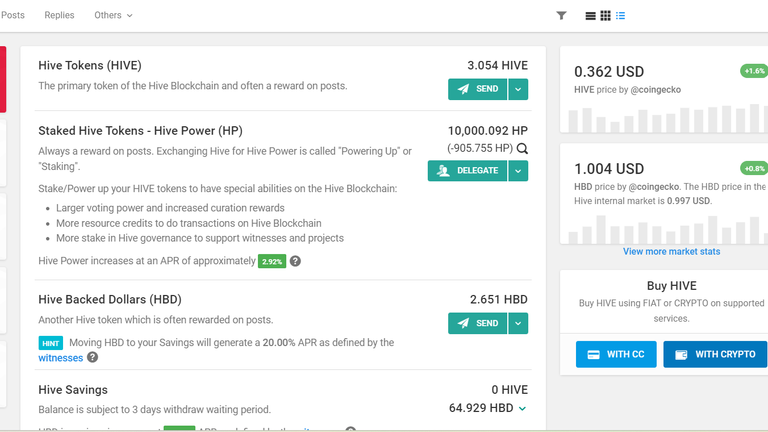Screen dimensions: 768x432
Task: Expand the 64.929 HBD savings chevron
Action: [523, 408]
